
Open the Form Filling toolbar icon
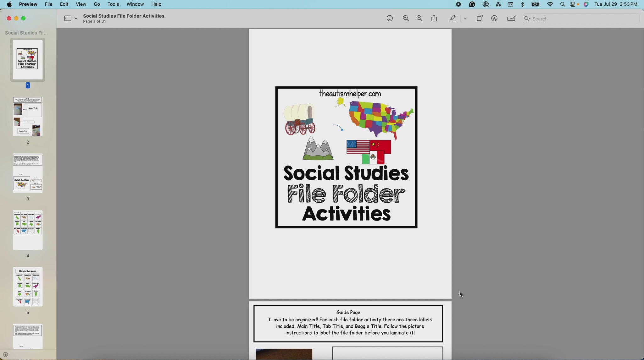pos(512,19)
